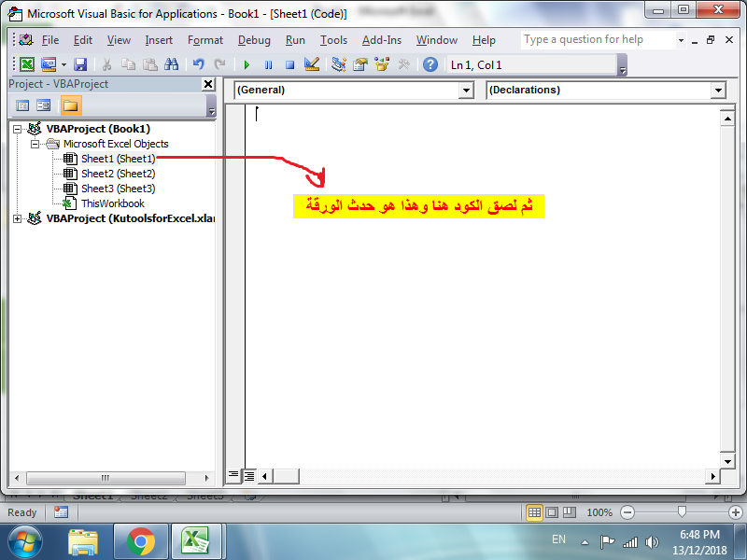Screen dimensions: 747x560
Task: Click Excel zoom in plus button
Action: (x=736, y=512)
